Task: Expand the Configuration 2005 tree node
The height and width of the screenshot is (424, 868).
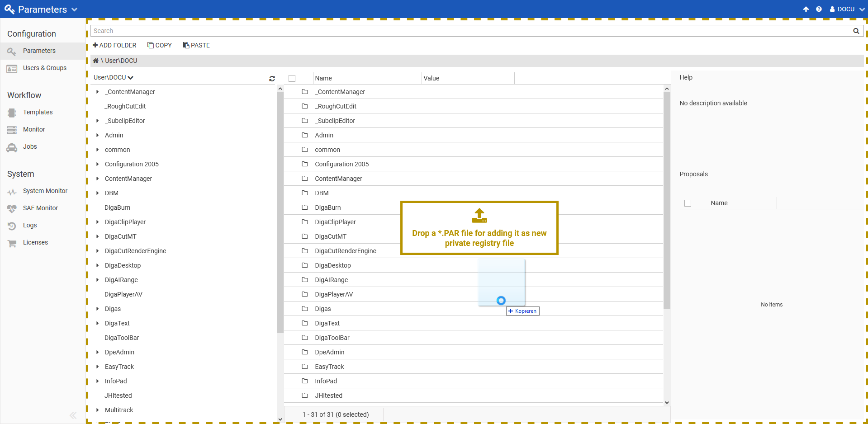Action: (x=97, y=164)
